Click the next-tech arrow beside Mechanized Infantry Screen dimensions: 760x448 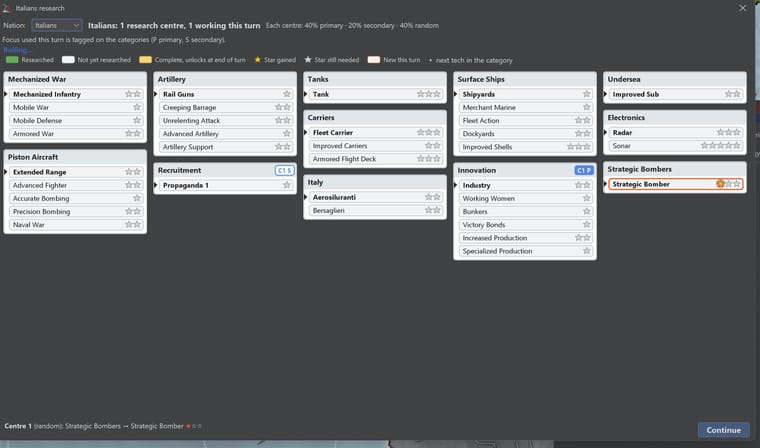6,94
